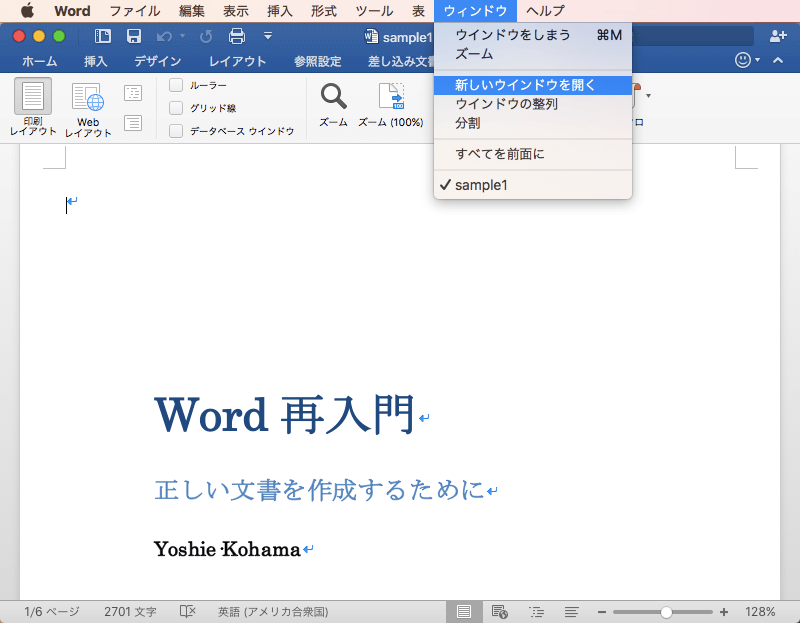
Task: Redo with the circular arrow icon
Action: point(206,36)
